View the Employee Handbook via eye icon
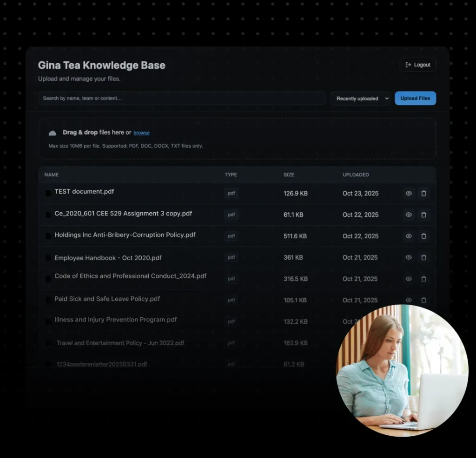Image resolution: width=476 pixels, height=458 pixels. click(x=409, y=257)
